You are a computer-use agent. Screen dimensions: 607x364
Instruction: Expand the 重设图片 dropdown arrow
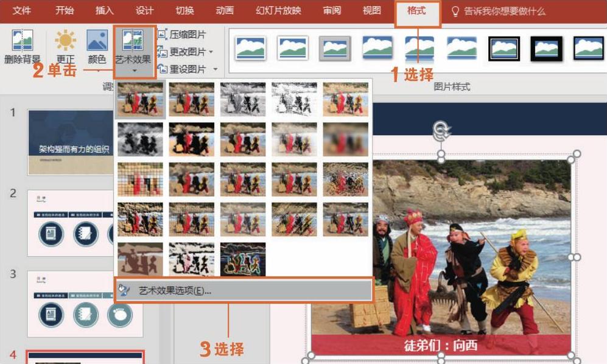click(216, 69)
